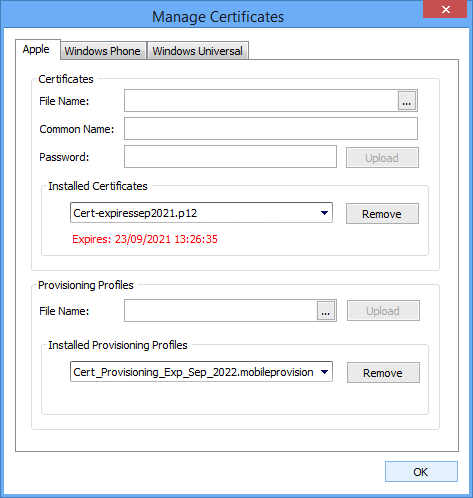The width and height of the screenshot is (473, 498).
Task: Click the certificate Upload button
Action: point(382,158)
